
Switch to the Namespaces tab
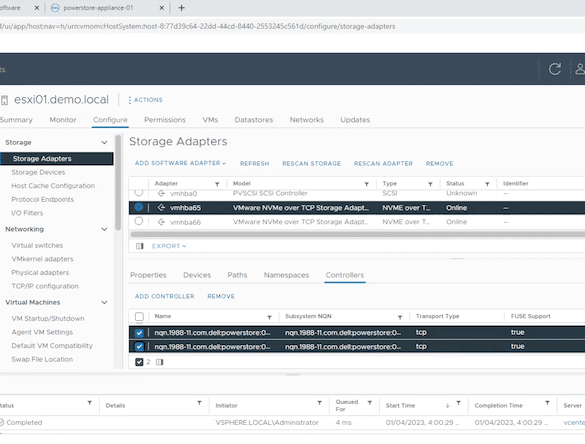[x=286, y=275]
